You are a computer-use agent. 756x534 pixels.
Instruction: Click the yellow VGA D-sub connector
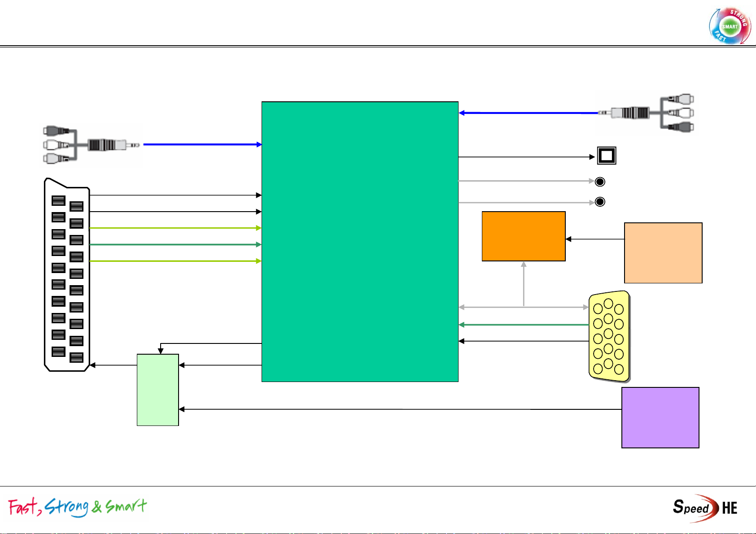(609, 336)
